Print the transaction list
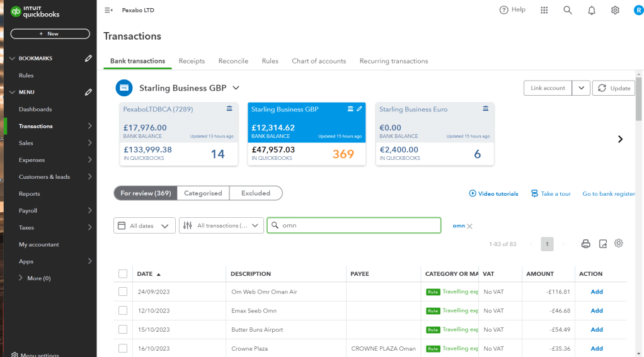 click(585, 244)
